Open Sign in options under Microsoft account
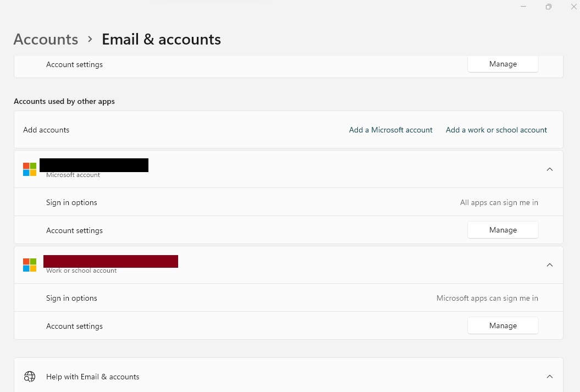Image resolution: width=580 pixels, height=392 pixels. pos(289,202)
